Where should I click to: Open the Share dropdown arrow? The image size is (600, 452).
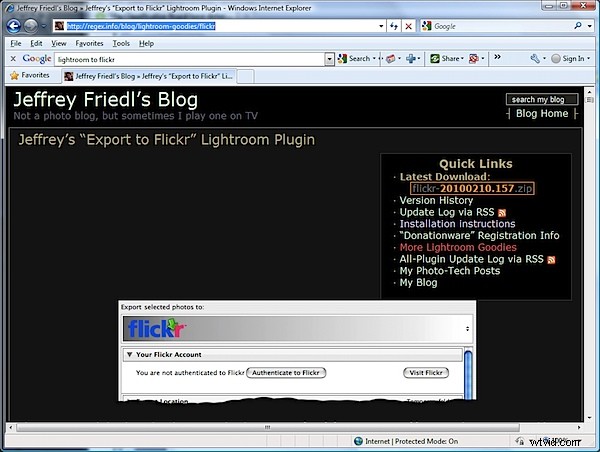pyautogui.click(x=462, y=59)
